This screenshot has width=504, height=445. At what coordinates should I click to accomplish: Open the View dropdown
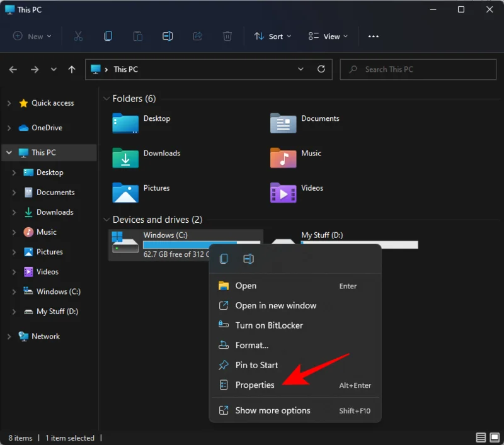coord(327,36)
